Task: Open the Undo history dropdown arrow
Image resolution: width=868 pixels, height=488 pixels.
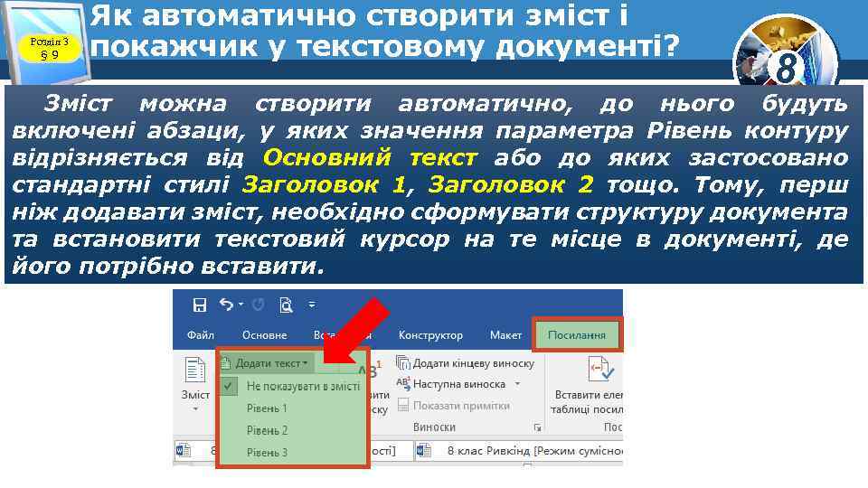Action: pyautogui.click(x=241, y=305)
